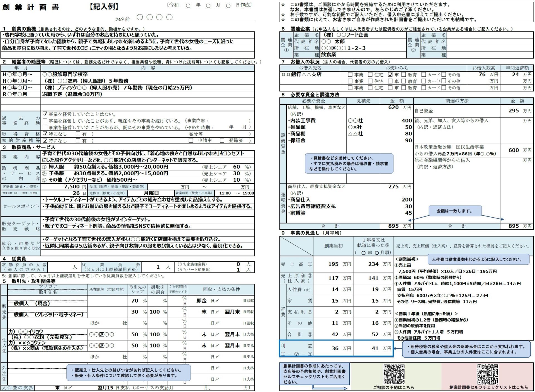Click the 自己資金 amount '295'
The width and height of the screenshot is (535, 392).
pyautogui.click(x=514, y=111)
